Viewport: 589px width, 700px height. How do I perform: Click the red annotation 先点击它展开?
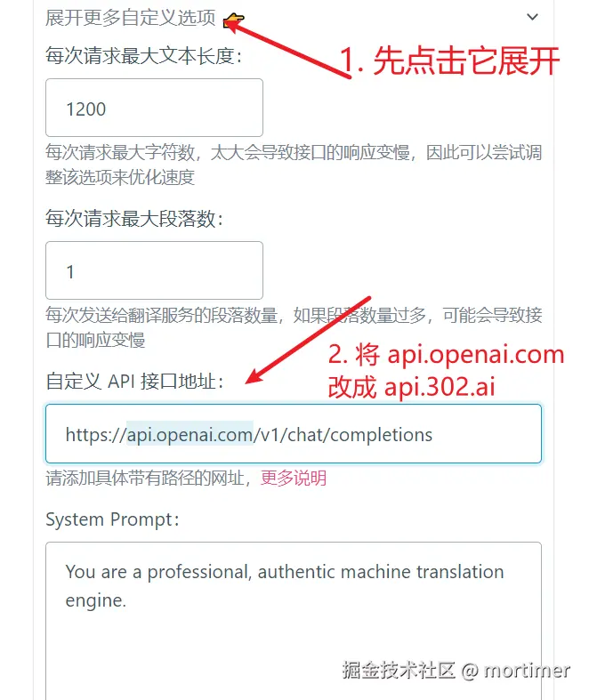pos(465,60)
